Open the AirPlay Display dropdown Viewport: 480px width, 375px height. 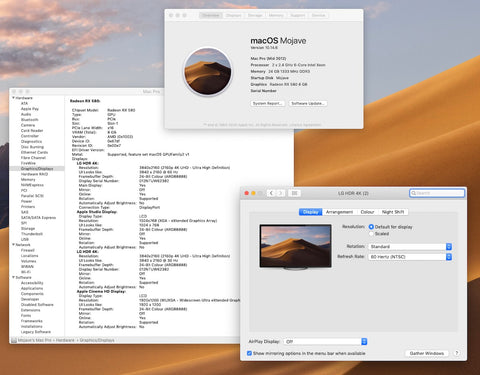(325, 341)
